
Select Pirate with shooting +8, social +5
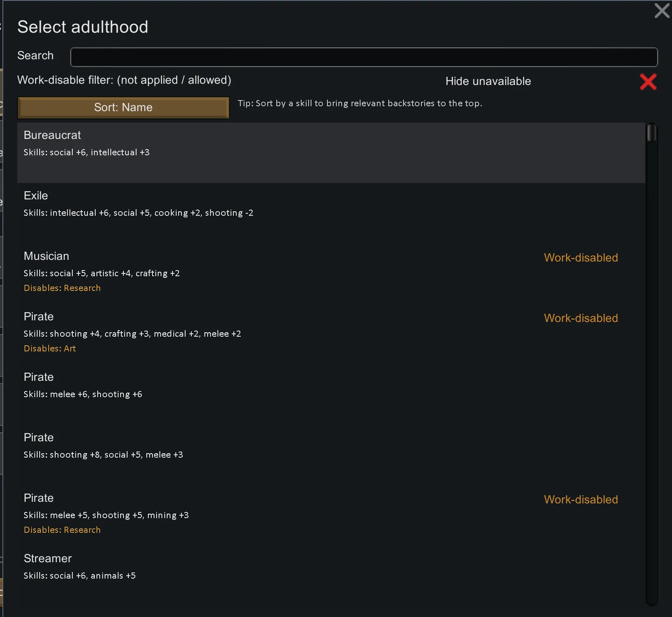38,438
